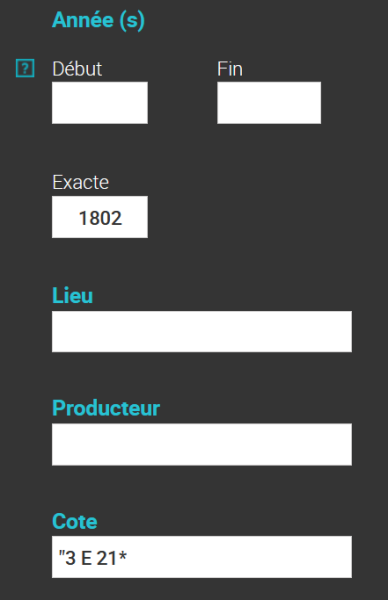
Task: Place cursor after the asterisk in Cote
Action: click(127, 558)
